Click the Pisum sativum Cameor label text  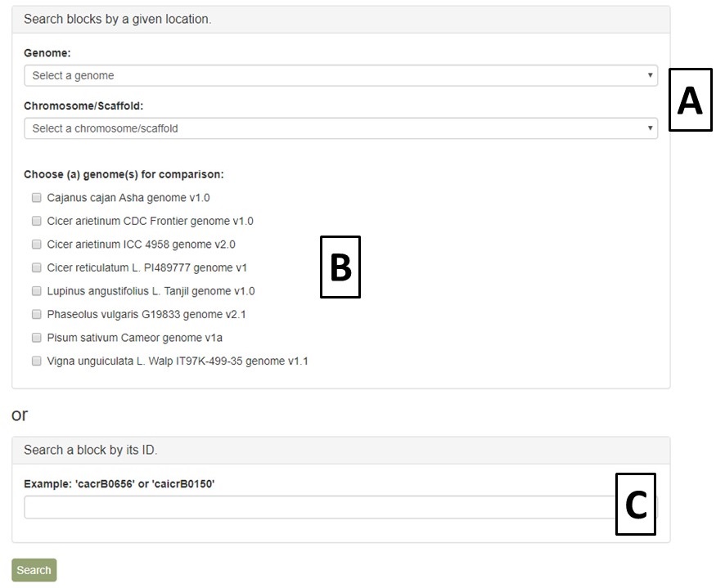pyautogui.click(x=134, y=338)
